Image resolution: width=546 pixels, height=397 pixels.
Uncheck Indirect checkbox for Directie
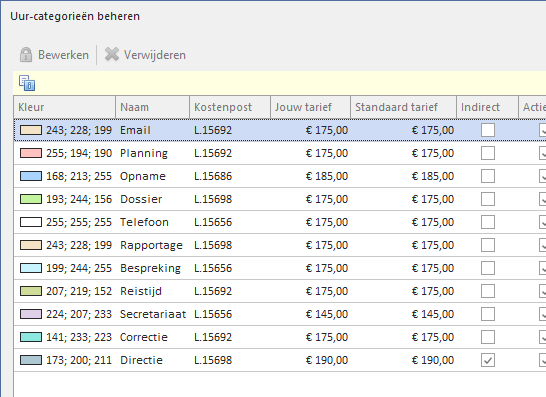(x=488, y=360)
